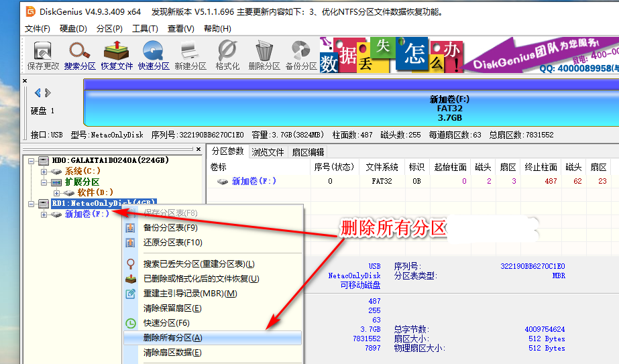Click the 序号(状态) column header

(x=335, y=168)
